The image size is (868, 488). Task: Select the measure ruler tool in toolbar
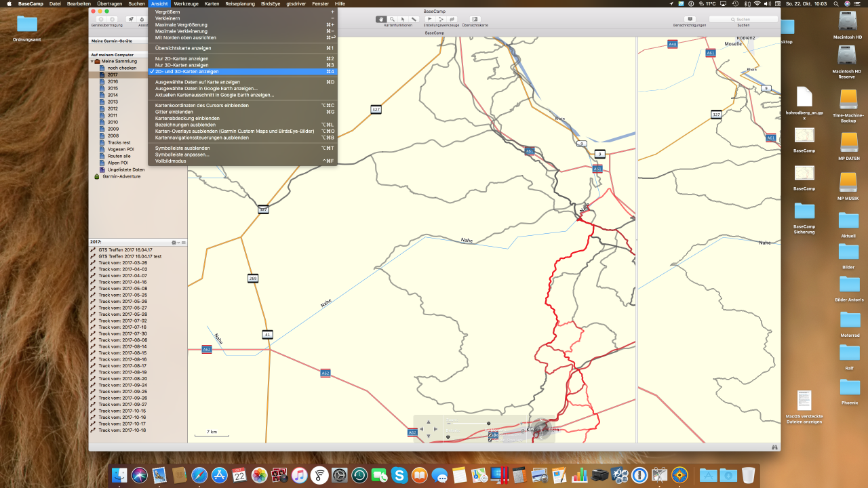coord(414,19)
